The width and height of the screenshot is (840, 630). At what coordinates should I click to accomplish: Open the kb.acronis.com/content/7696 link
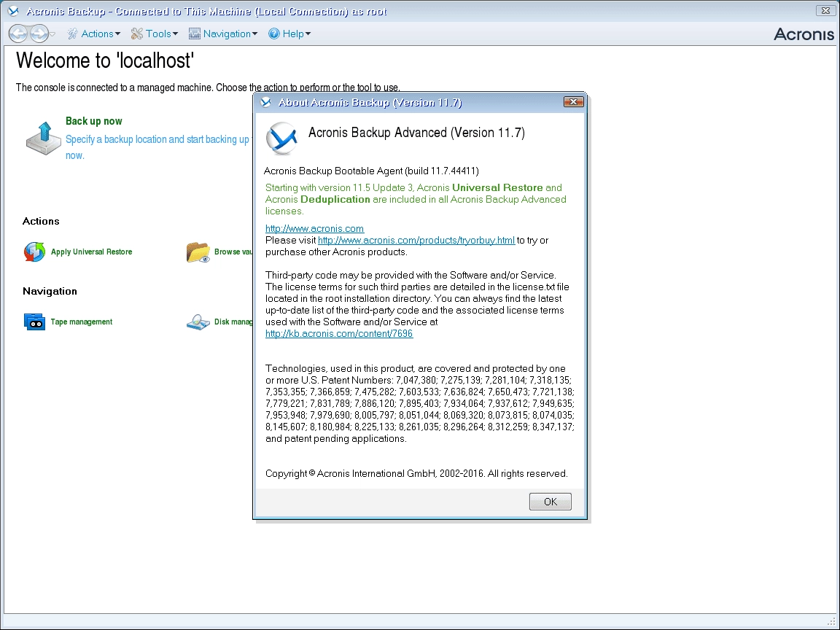click(x=339, y=334)
